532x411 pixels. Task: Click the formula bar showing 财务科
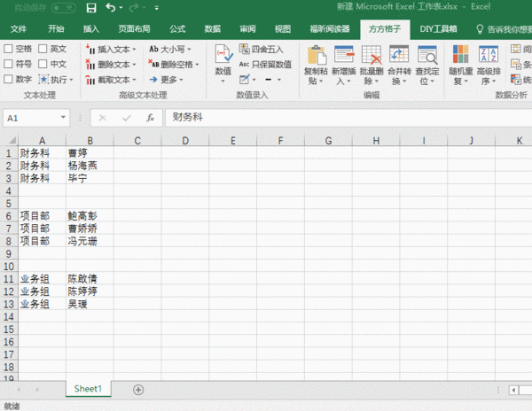click(337, 117)
